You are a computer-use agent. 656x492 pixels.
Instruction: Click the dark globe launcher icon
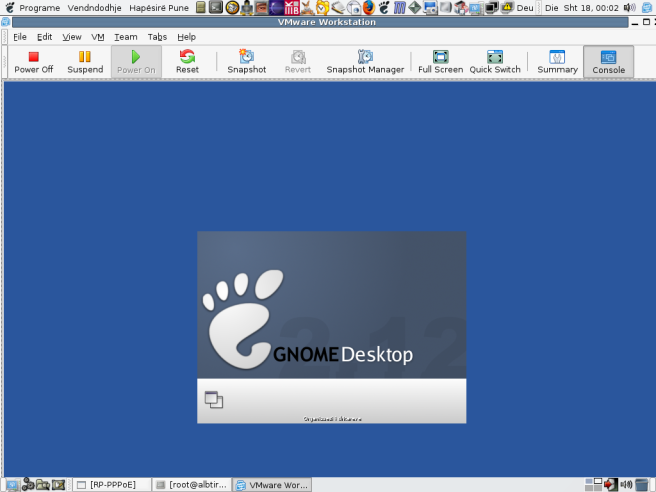pos(277,8)
